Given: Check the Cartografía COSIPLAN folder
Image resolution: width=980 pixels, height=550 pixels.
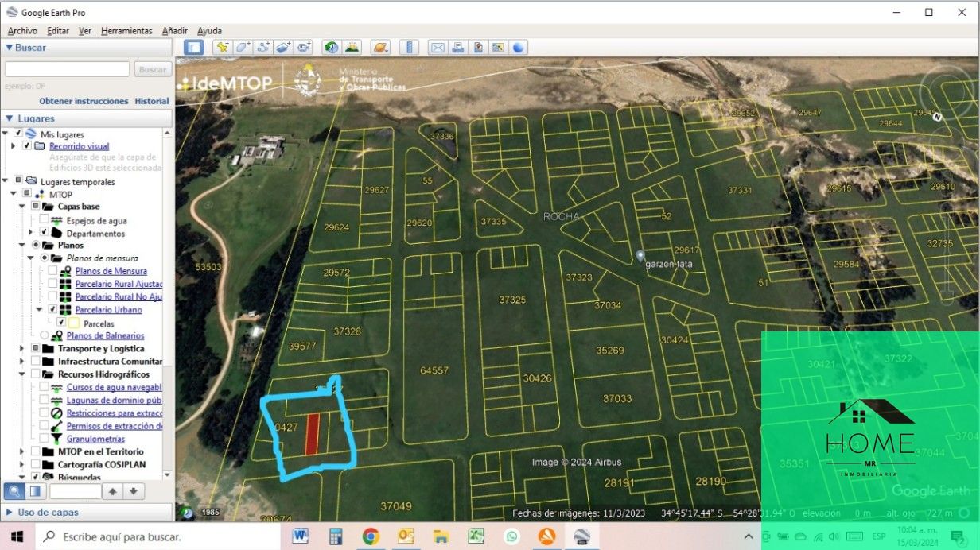Looking at the screenshot, I should click(35, 464).
